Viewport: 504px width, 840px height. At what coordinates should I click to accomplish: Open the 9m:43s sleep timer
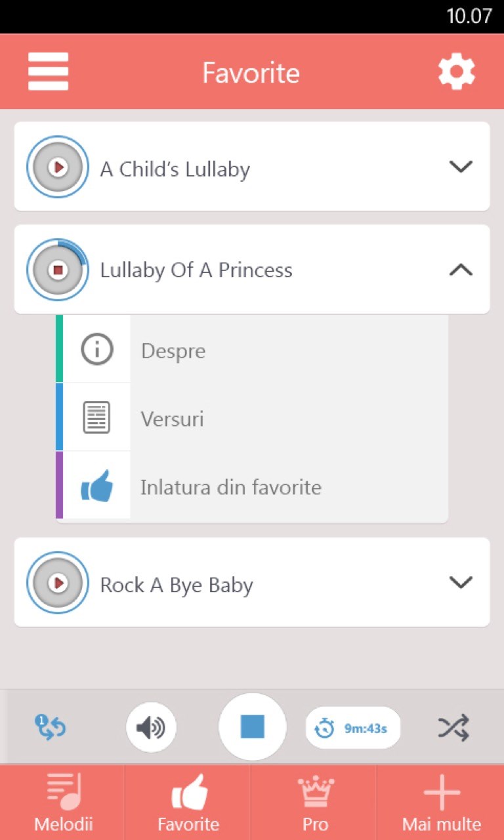pyautogui.click(x=353, y=728)
